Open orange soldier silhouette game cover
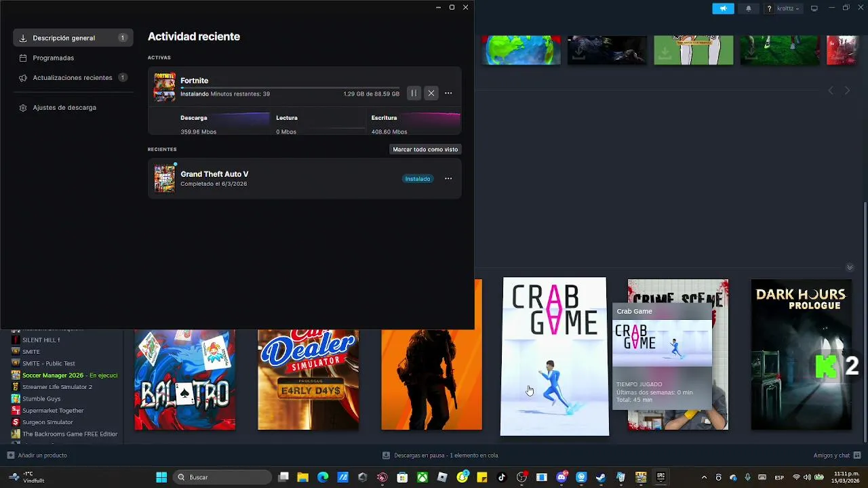The height and width of the screenshot is (488, 868). coord(432,380)
